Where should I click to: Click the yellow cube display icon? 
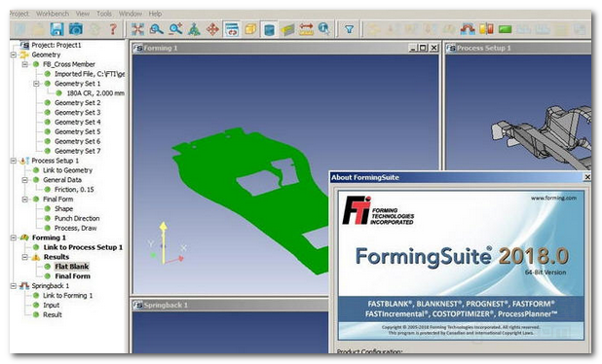(250, 29)
